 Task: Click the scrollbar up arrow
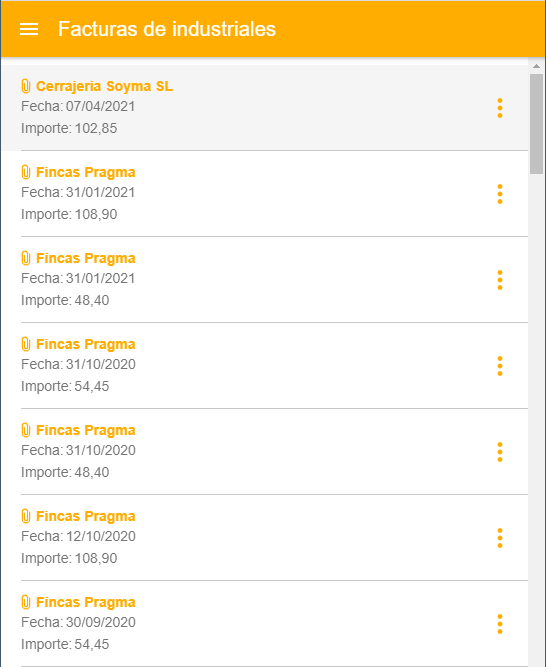tap(536, 66)
